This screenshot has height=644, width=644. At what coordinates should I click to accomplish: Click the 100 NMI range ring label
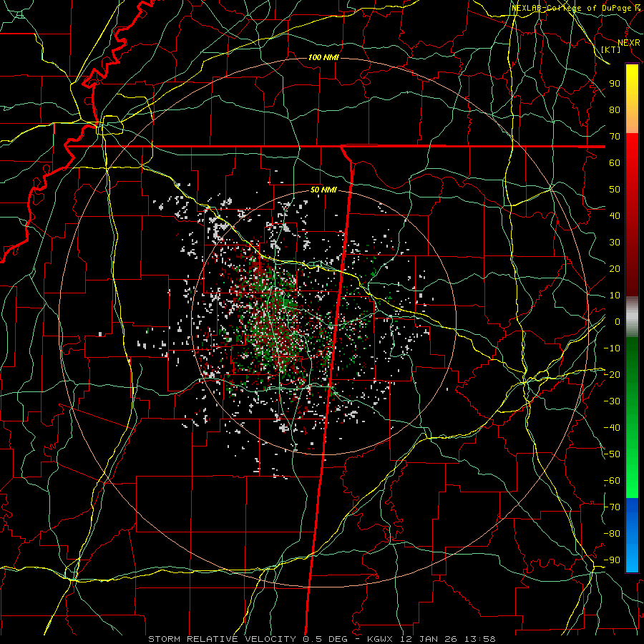(x=323, y=57)
